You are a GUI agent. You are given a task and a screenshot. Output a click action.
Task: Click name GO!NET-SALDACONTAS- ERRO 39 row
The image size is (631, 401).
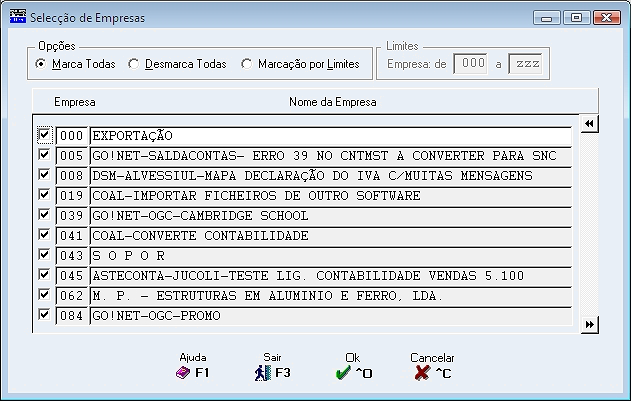click(330, 156)
